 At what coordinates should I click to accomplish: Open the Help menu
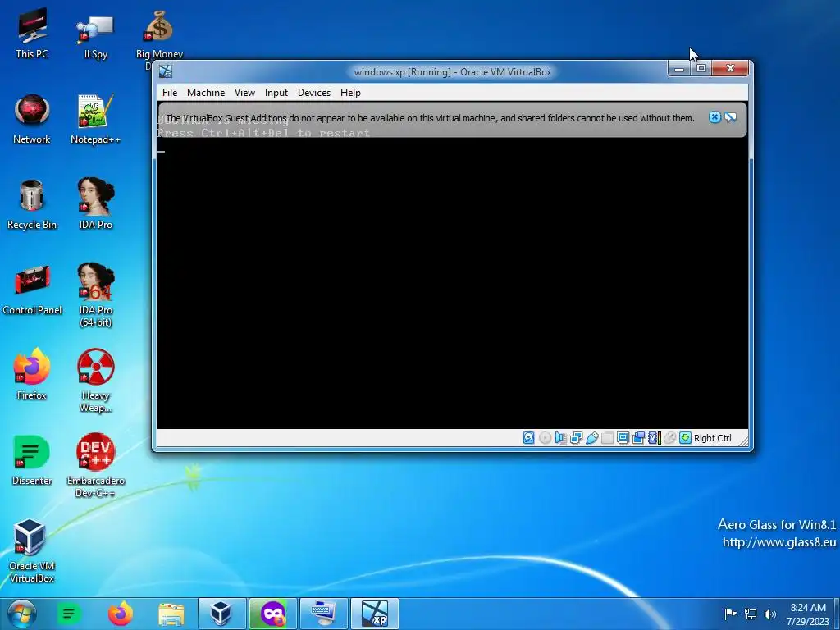tap(350, 93)
